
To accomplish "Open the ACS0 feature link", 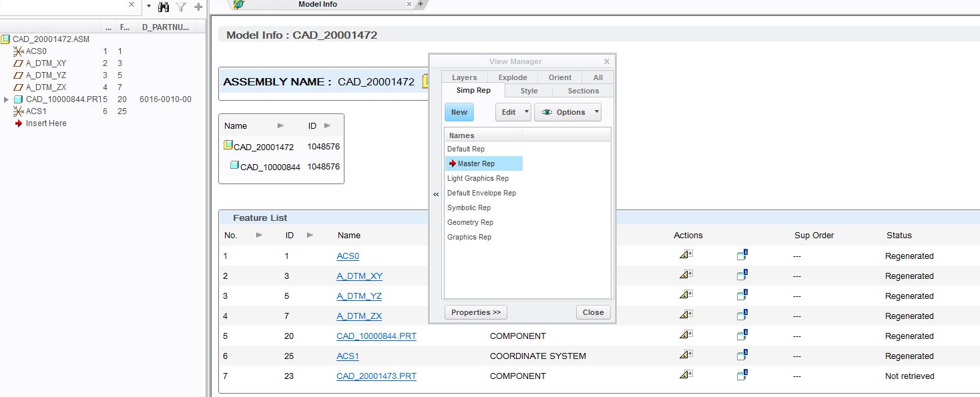I will point(348,256).
